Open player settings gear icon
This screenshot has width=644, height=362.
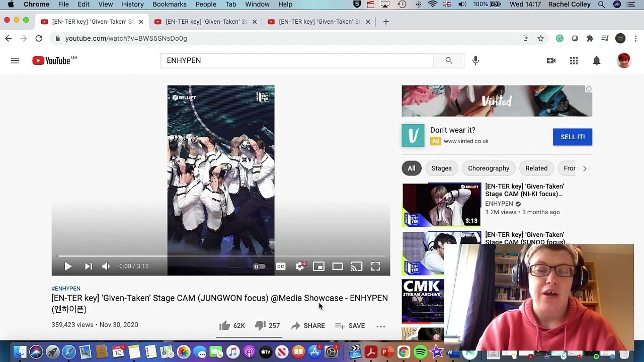[300, 266]
